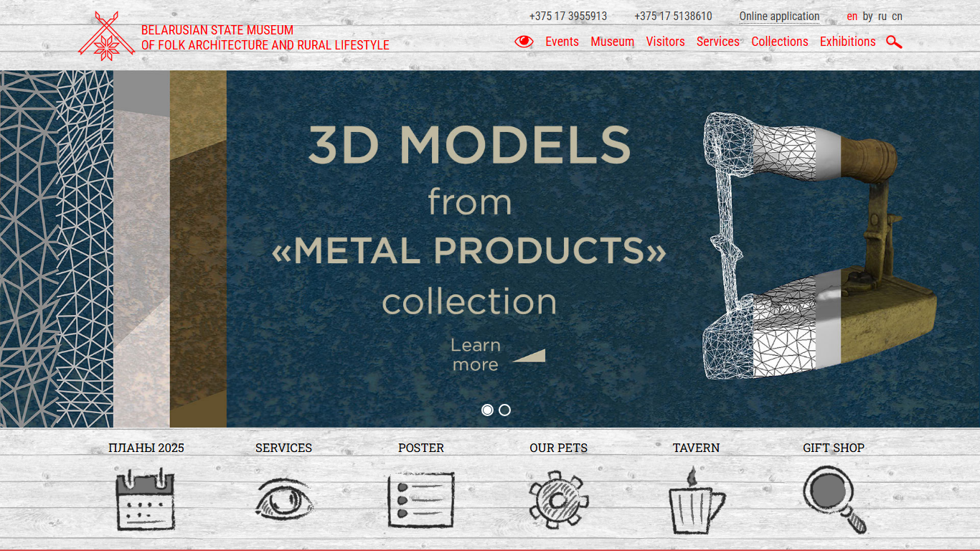This screenshot has height=551, width=980.
Task: Click the magnifier icon under Gift Shop
Action: pyautogui.click(x=834, y=500)
